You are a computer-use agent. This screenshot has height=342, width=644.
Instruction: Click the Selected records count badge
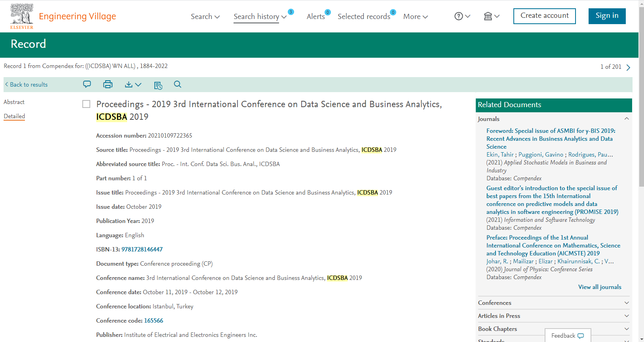tap(393, 12)
